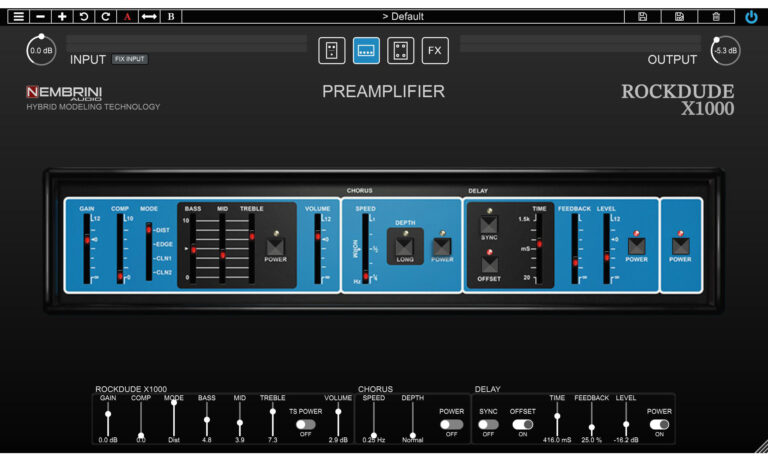Image resolution: width=768 pixels, height=461 pixels.
Task: Click the bottom panel COMP slider
Action: point(141,419)
